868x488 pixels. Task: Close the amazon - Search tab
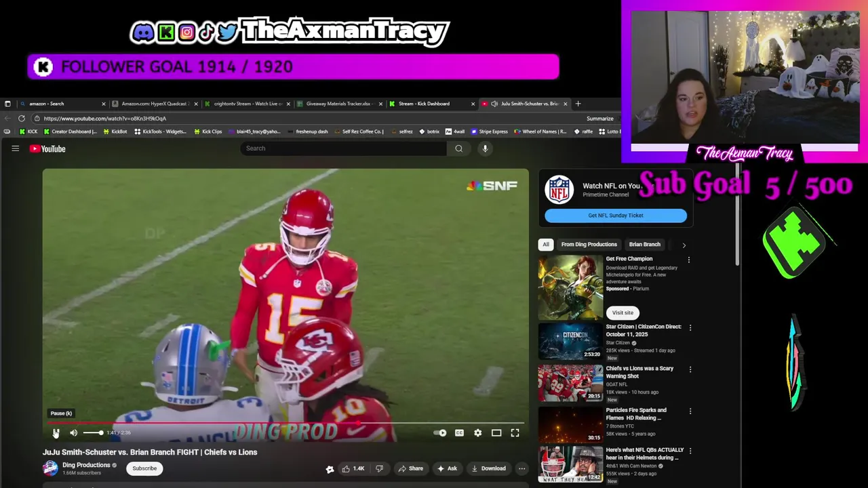(x=104, y=104)
